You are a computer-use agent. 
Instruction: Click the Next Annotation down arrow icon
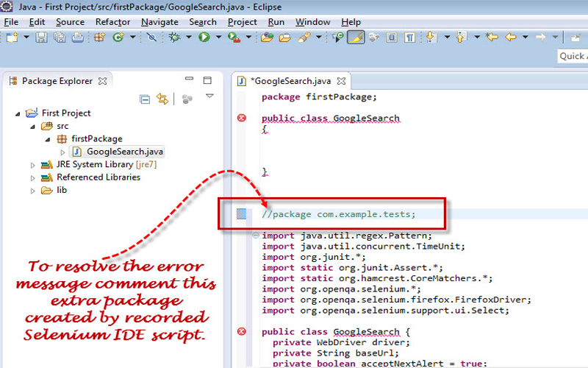coord(431,38)
